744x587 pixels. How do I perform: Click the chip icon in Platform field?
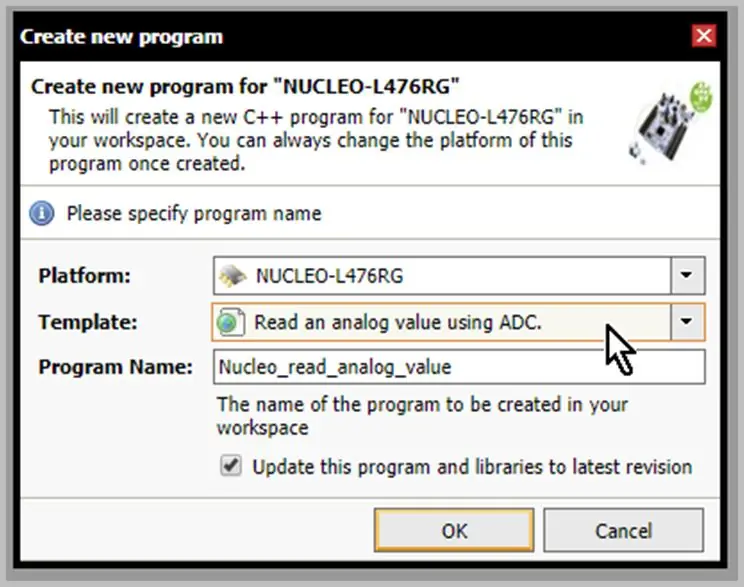[x=233, y=276]
